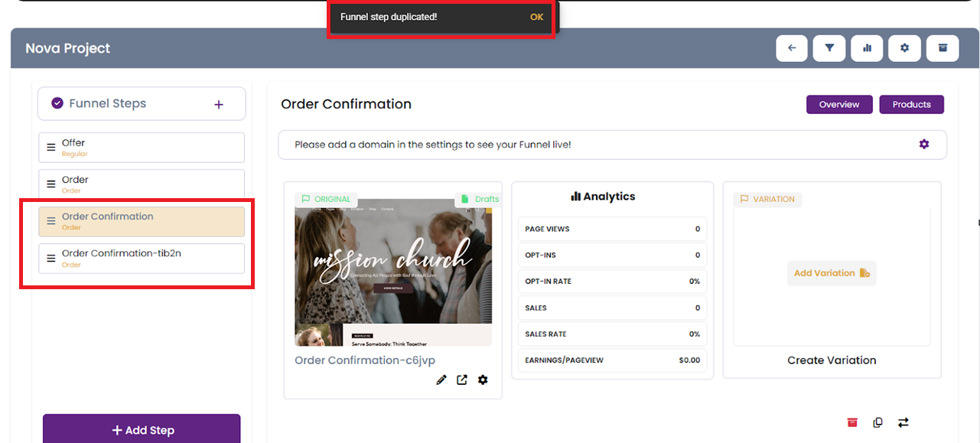Click Add Variation button

tap(832, 273)
